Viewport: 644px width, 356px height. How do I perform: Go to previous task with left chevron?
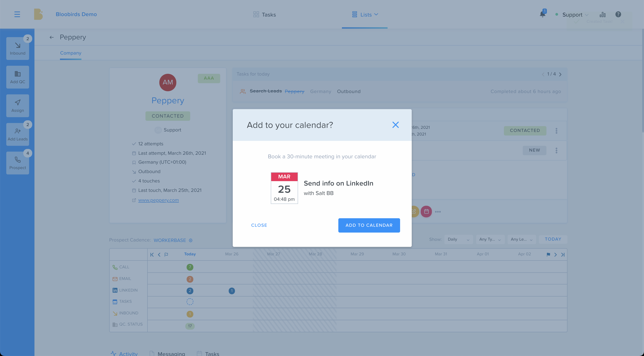coord(543,74)
